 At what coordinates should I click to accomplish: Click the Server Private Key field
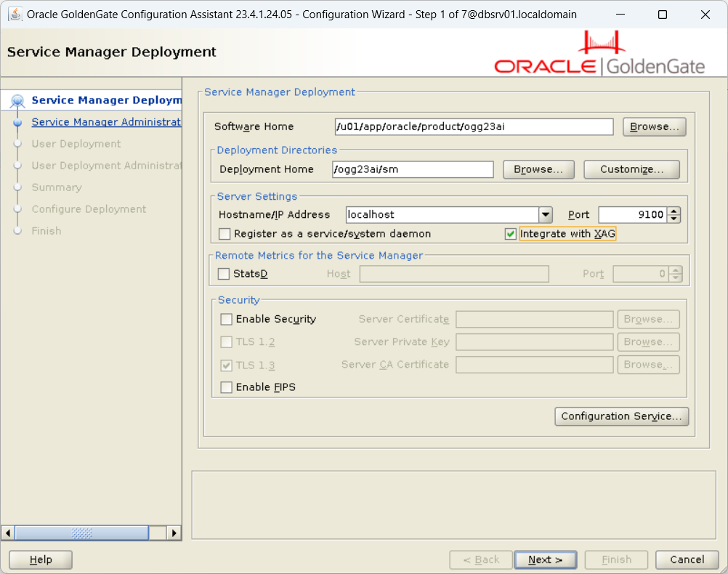(535, 342)
